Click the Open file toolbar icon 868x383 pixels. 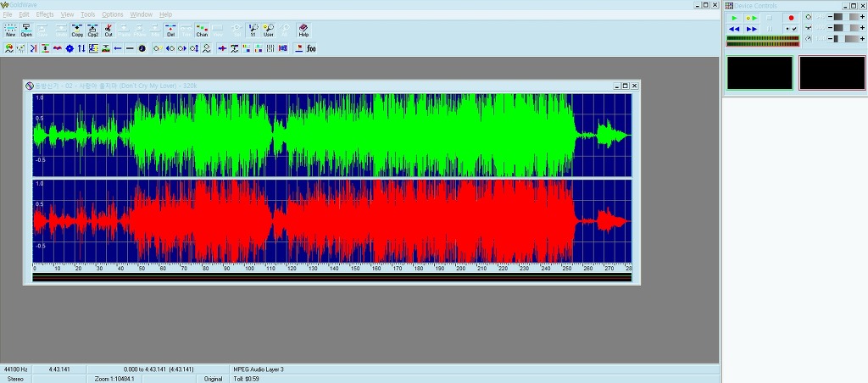tap(26, 30)
